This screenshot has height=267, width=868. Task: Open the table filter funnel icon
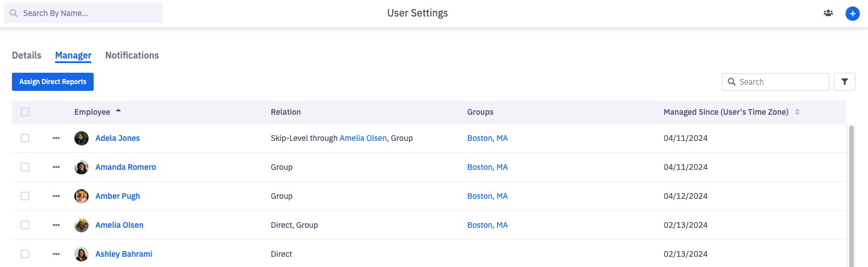(844, 82)
